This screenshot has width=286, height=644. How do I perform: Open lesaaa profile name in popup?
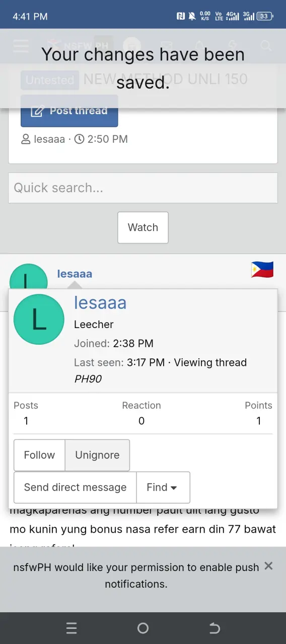tap(100, 302)
